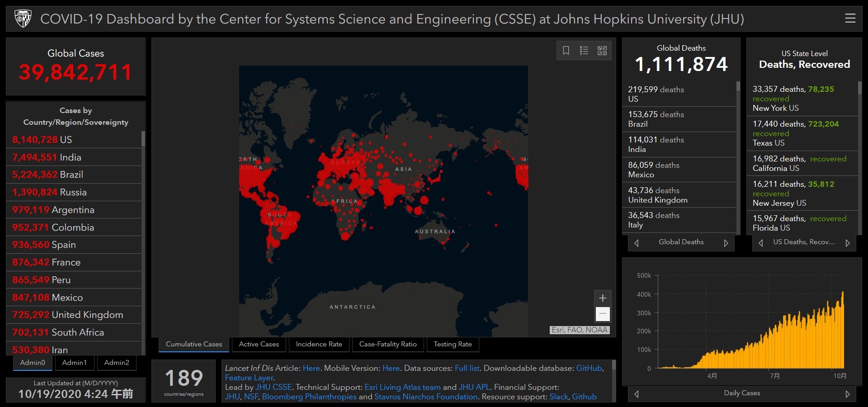Show previous chart before Daily Cases
The height and width of the screenshot is (407, 868).
coord(637,394)
